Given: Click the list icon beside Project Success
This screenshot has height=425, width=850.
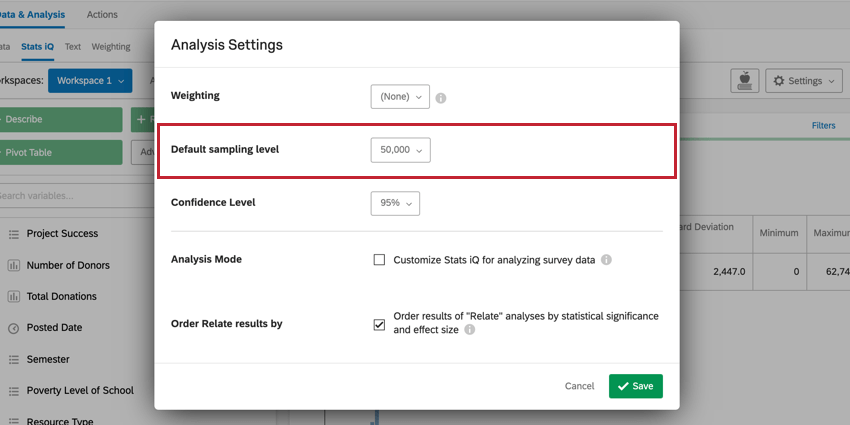Looking at the screenshot, I should click(x=14, y=234).
